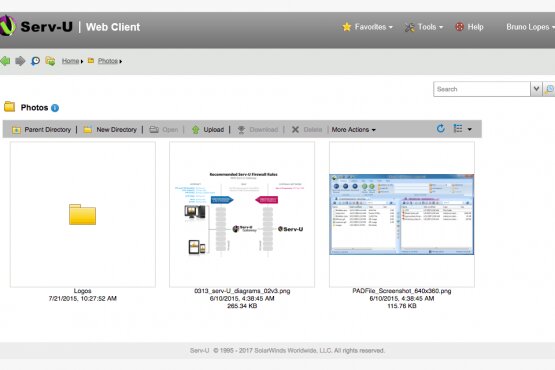Viewport: 555px width, 370px height.
Task: Click the 0313_serv-U_diagrams_02v3.png file name
Action: click(x=242, y=291)
